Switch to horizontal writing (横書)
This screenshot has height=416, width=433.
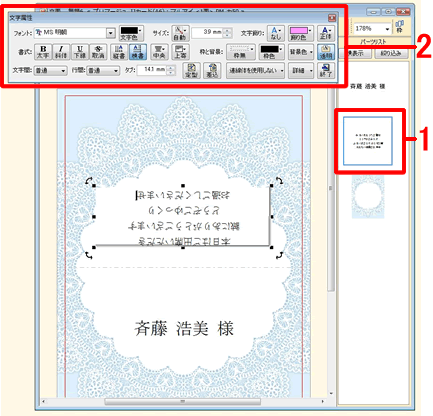(x=138, y=52)
